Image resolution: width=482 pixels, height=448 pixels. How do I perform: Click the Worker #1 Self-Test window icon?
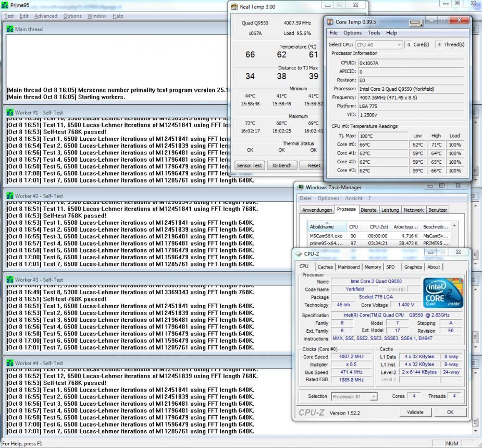click(x=10, y=113)
